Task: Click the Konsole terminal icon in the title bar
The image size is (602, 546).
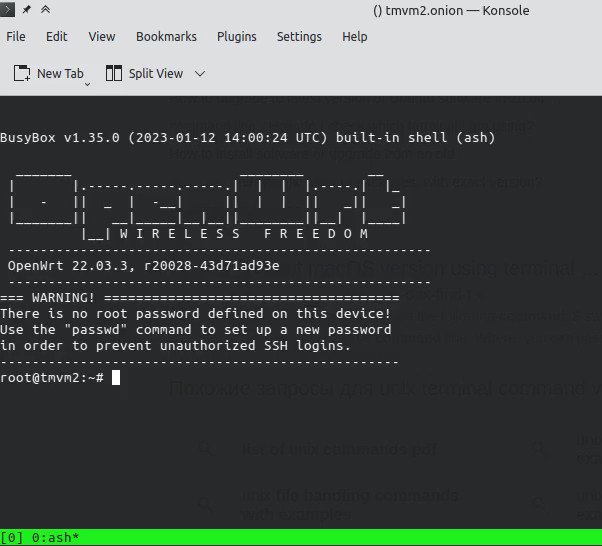Action: [7, 10]
